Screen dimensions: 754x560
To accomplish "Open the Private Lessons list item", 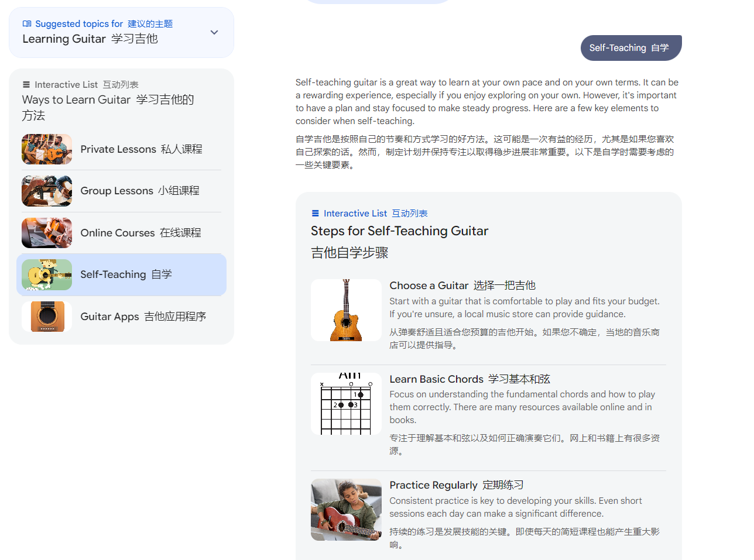I will point(121,149).
